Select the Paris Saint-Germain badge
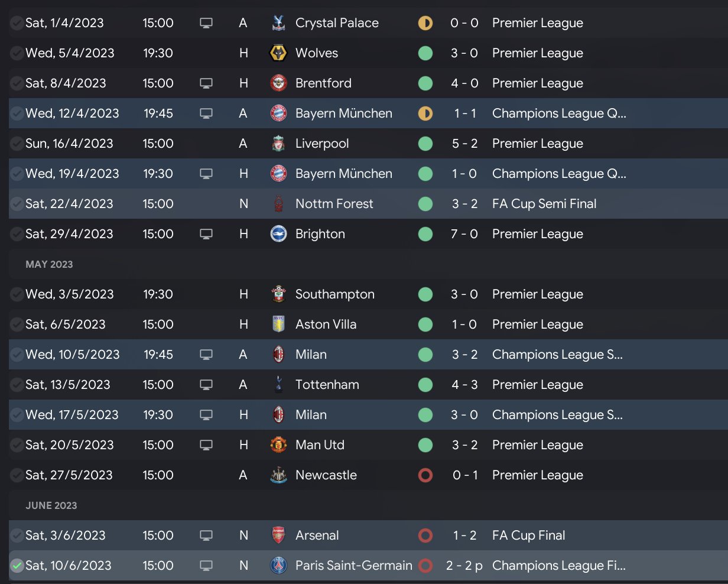This screenshot has width=728, height=584. (278, 566)
